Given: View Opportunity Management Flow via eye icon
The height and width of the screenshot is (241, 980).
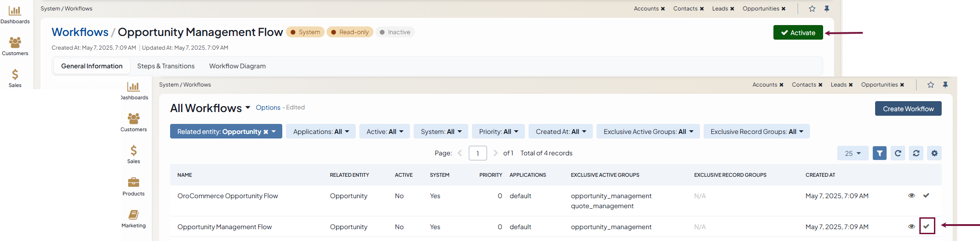Looking at the screenshot, I should tap(911, 226).
